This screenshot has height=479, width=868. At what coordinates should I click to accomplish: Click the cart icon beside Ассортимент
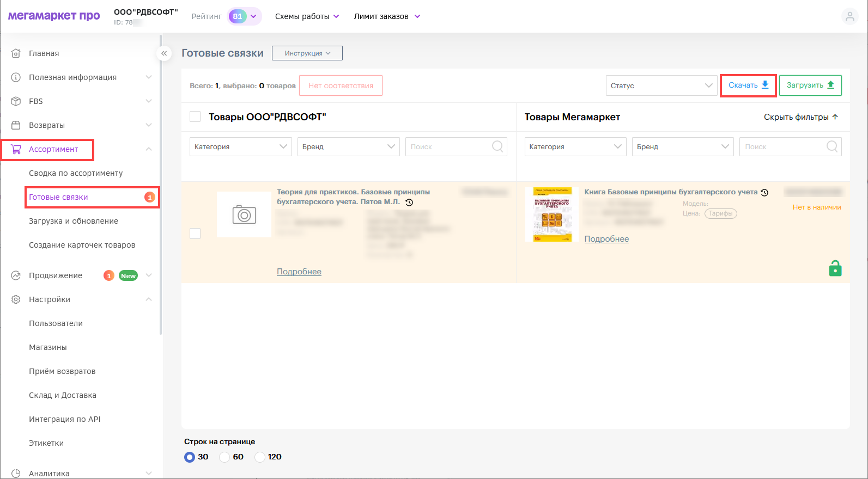[16, 149]
